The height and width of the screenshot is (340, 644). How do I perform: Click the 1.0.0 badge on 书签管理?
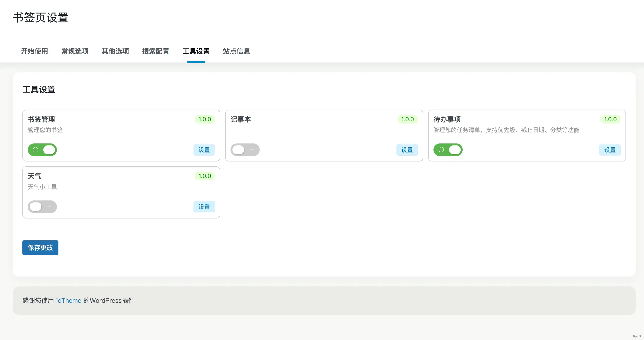(204, 119)
